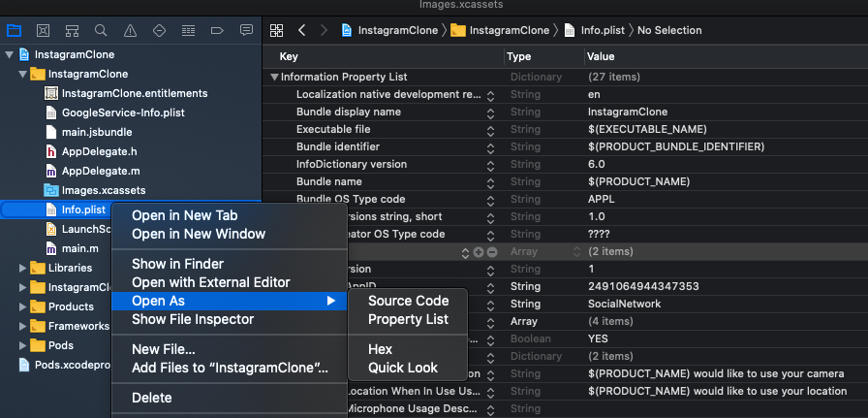Open the Source Control navigator
The image size is (868, 418).
click(43, 30)
